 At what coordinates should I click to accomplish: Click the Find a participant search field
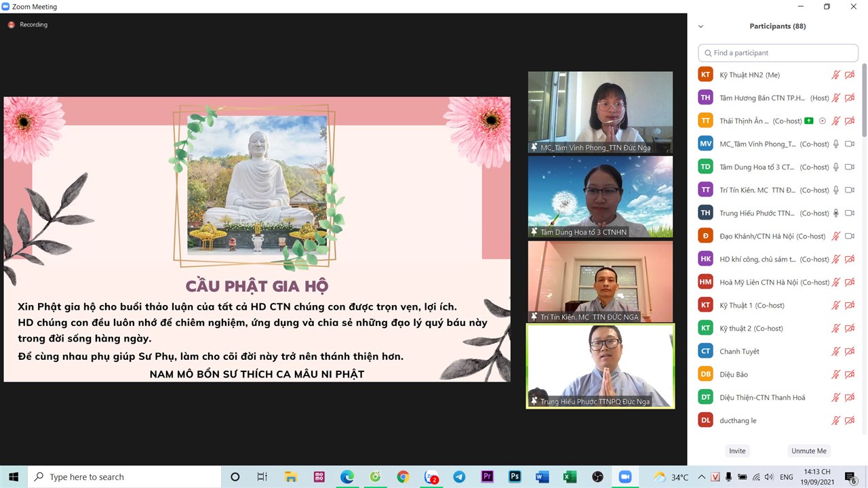(778, 53)
